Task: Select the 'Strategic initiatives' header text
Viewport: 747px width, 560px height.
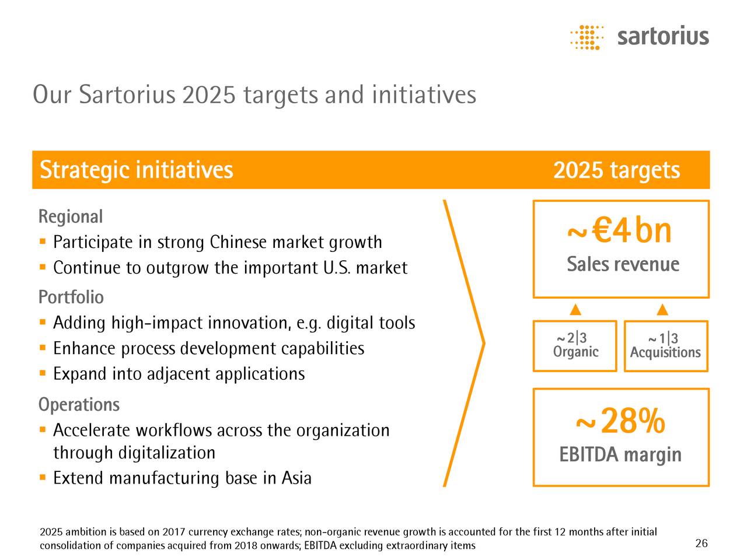Action: tap(136, 170)
